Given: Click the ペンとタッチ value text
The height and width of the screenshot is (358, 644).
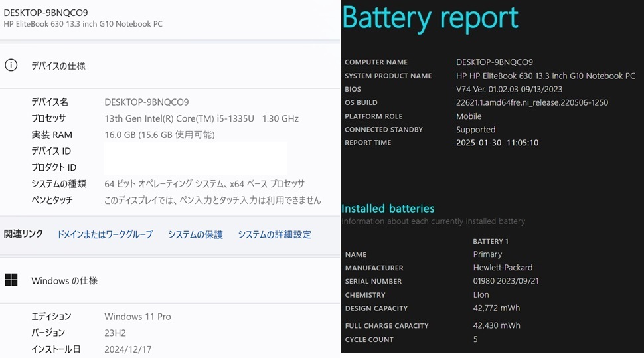Looking at the screenshot, I should pos(212,200).
